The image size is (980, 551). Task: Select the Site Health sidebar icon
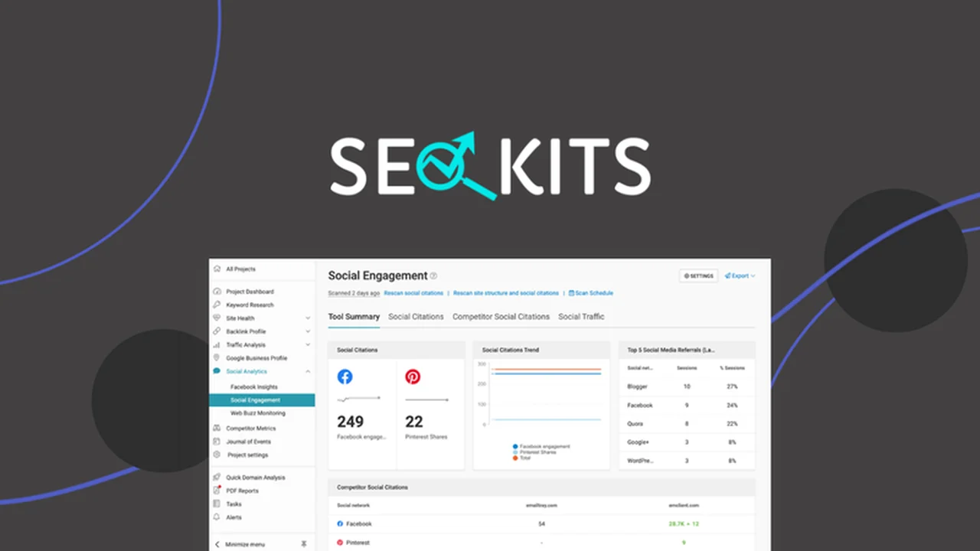[217, 318]
